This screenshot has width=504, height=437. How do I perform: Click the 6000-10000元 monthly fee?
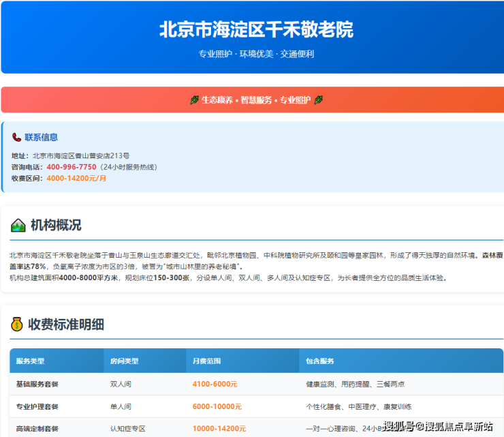(x=217, y=406)
